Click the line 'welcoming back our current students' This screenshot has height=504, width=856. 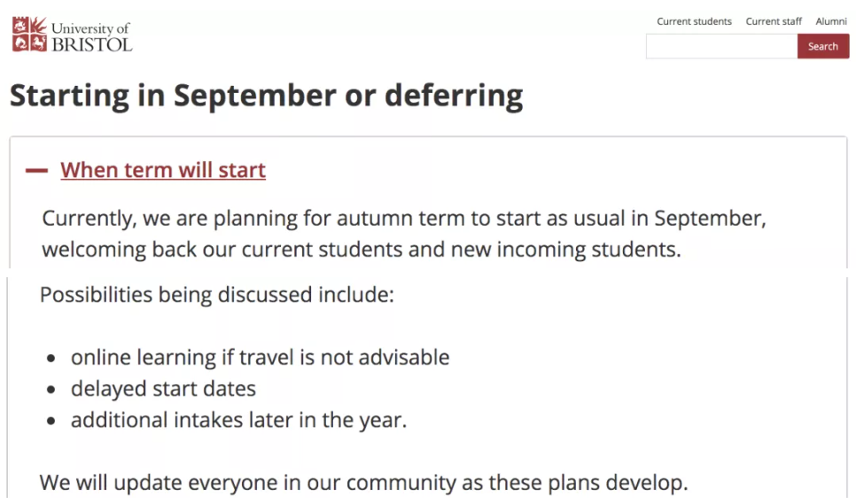[x=362, y=250]
